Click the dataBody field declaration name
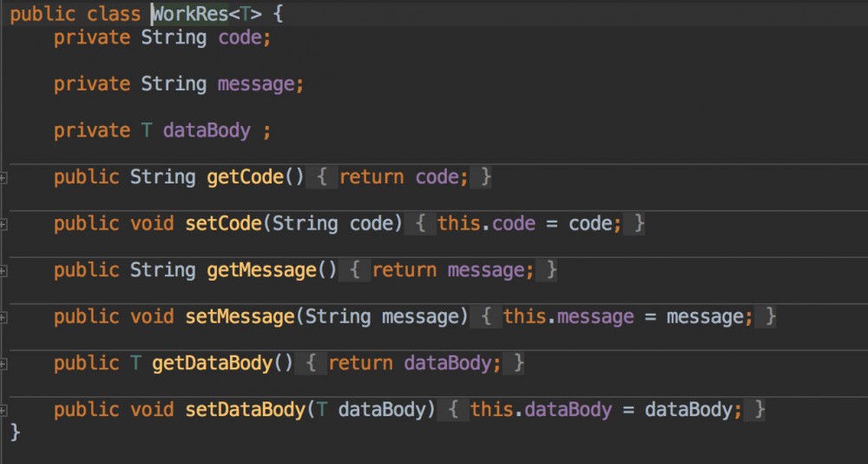Viewport: 868px width, 464px height. [x=207, y=130]
